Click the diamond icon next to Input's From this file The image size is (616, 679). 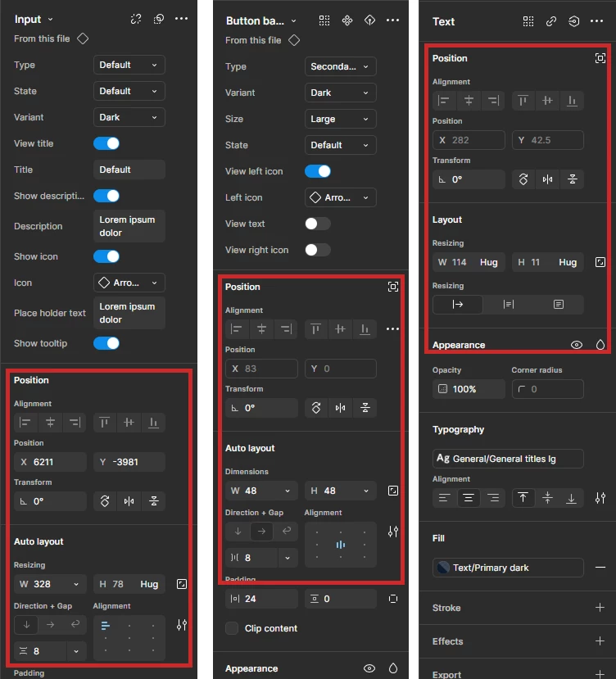pos(83,38)
